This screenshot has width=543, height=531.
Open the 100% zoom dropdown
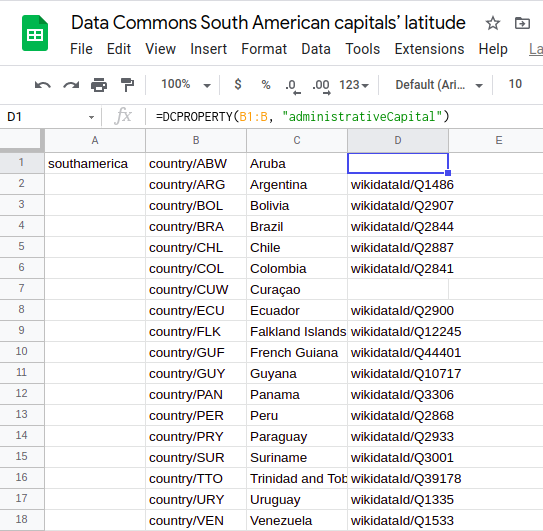pyautogui.click(x=186, y=85)
